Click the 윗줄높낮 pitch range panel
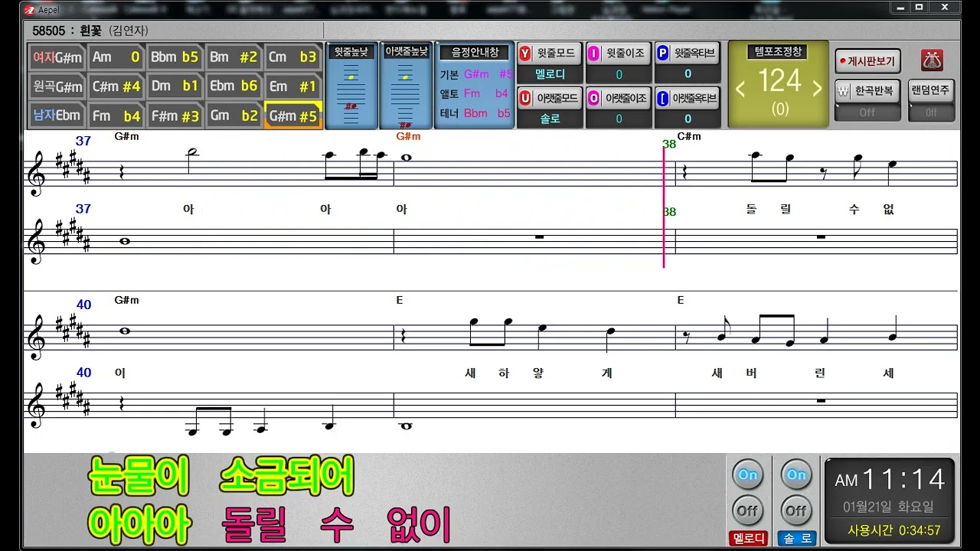 click(x=351, y=86)
